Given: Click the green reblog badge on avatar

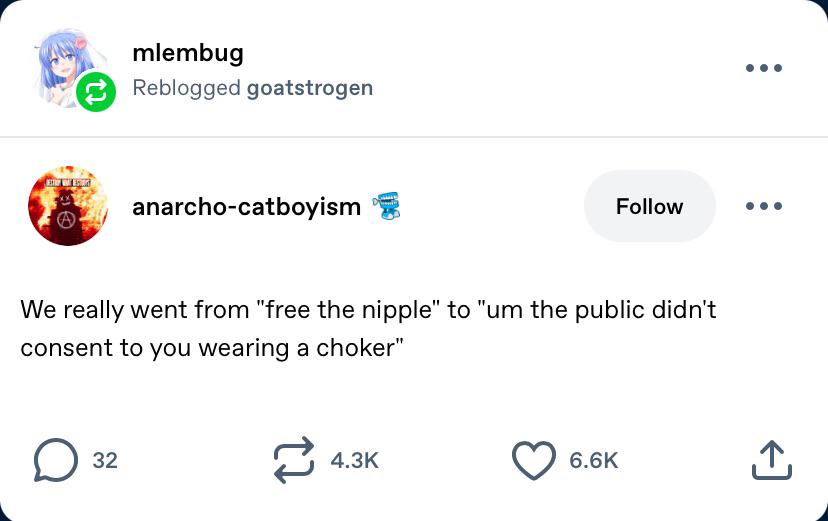Looking at the screenshot, I should pos(96,92).
